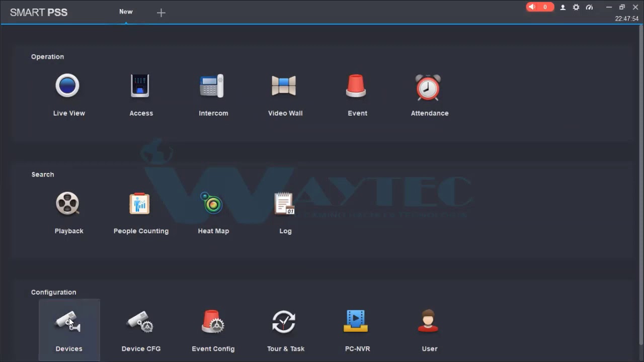
Task: Click the alarm speaker indicator showing 0
Action: click(x=540, y=7)
